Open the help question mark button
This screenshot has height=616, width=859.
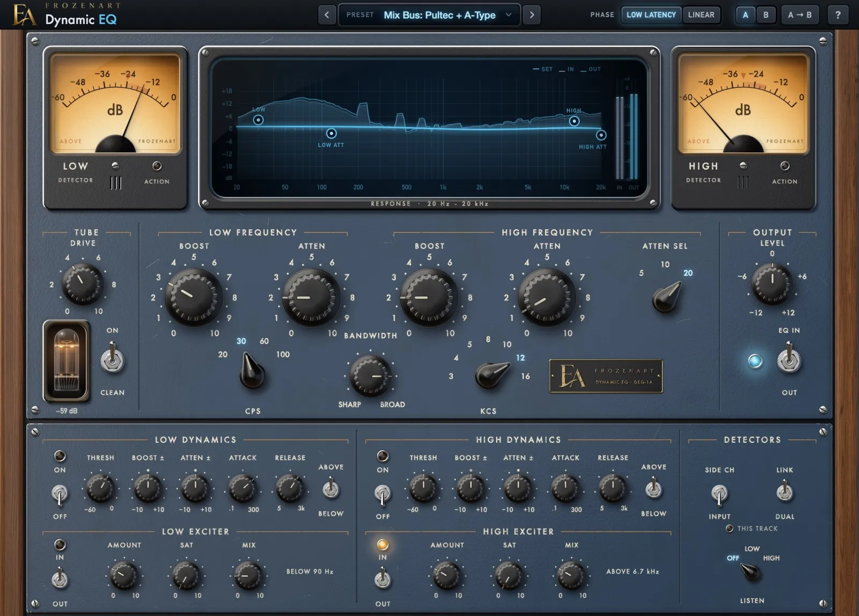838,15
